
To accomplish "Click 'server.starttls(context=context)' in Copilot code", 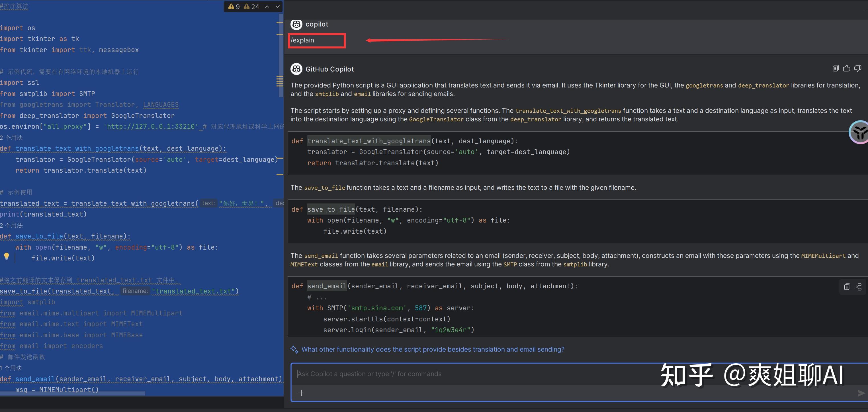I will pos(386,319).
